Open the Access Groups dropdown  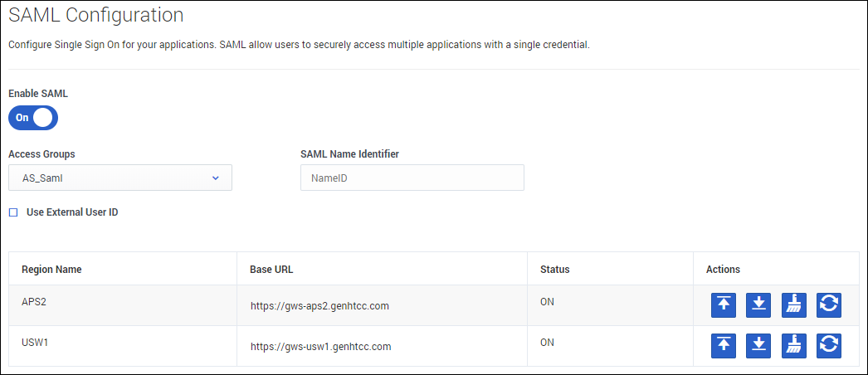[120, 178]
